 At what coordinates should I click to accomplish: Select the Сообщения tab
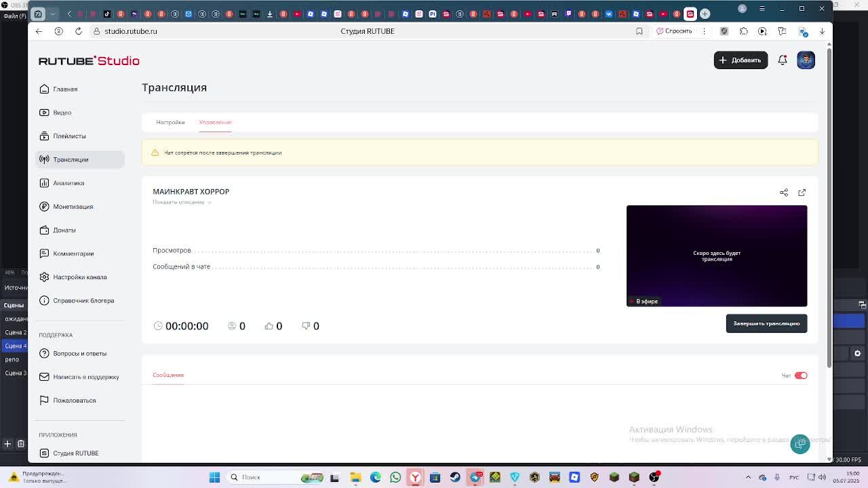168,375
